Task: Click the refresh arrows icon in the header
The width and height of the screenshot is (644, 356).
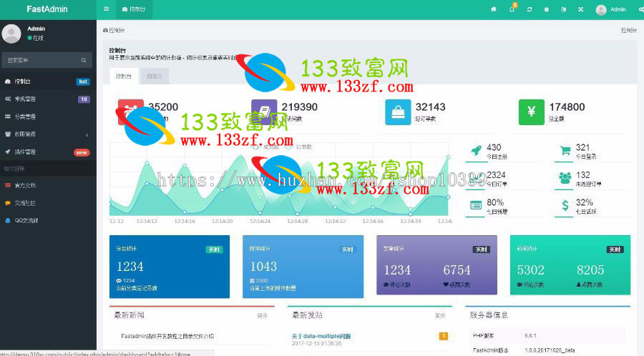Action: coord(530,9)
